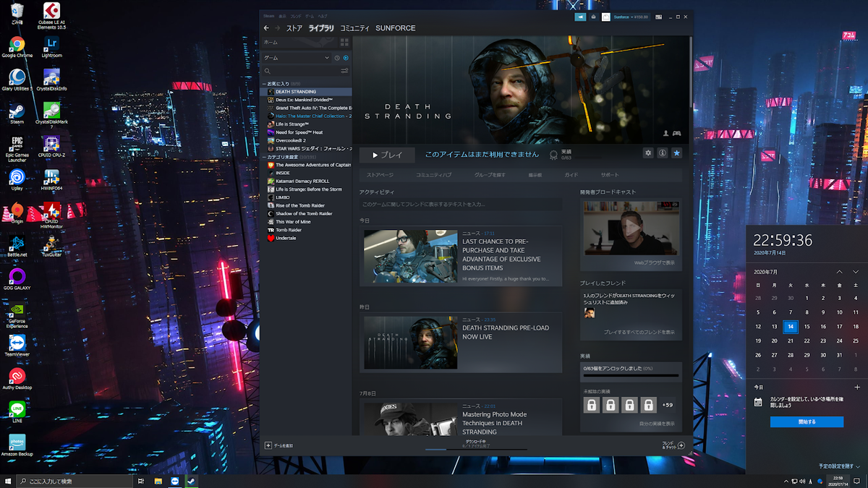
Task: Open the コミュニティ community tab
Action: click(x=354, y=28)
